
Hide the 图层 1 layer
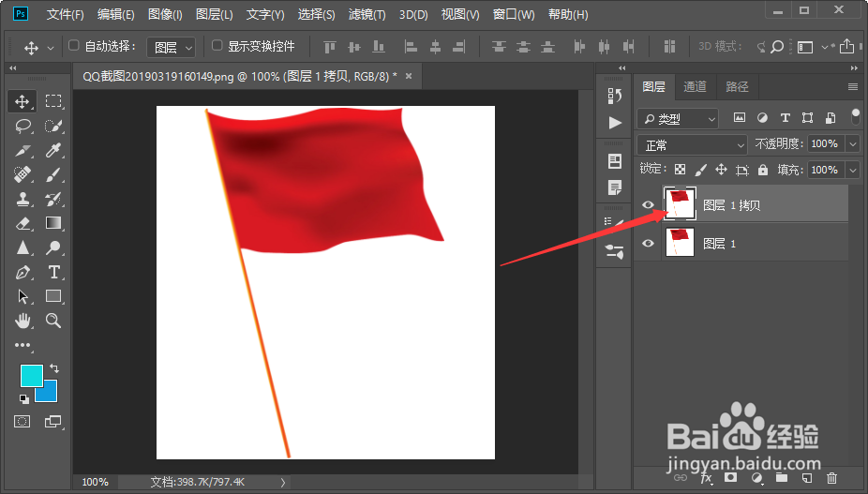click(x=648, y=243)
